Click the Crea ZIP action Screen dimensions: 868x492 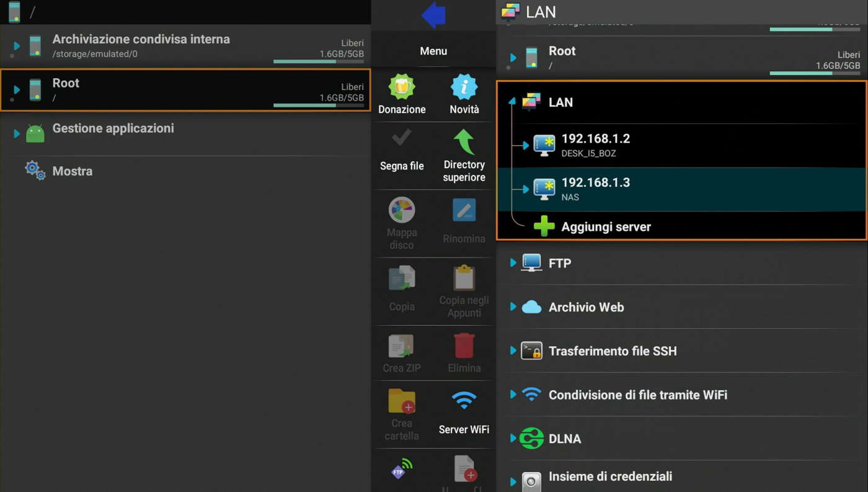402,352
